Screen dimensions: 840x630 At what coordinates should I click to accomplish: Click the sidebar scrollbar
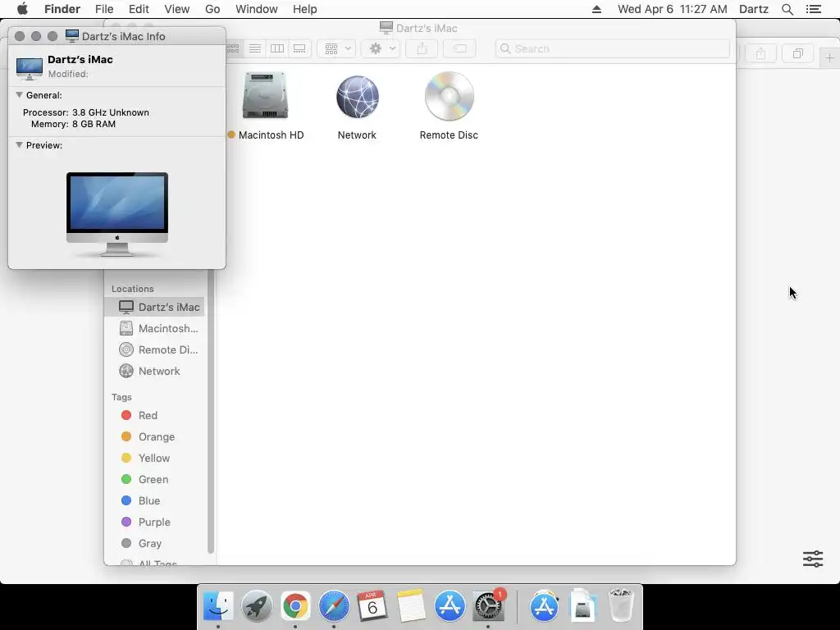click(x=211, y=412)
